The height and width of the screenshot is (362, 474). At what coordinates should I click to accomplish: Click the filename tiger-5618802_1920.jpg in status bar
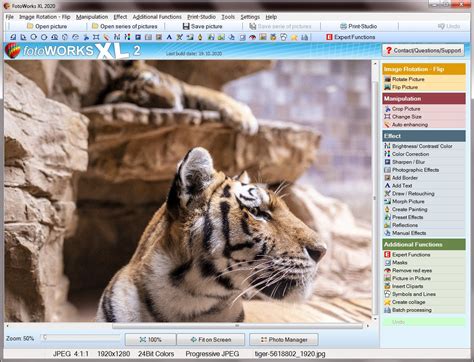tap(290, 354)
